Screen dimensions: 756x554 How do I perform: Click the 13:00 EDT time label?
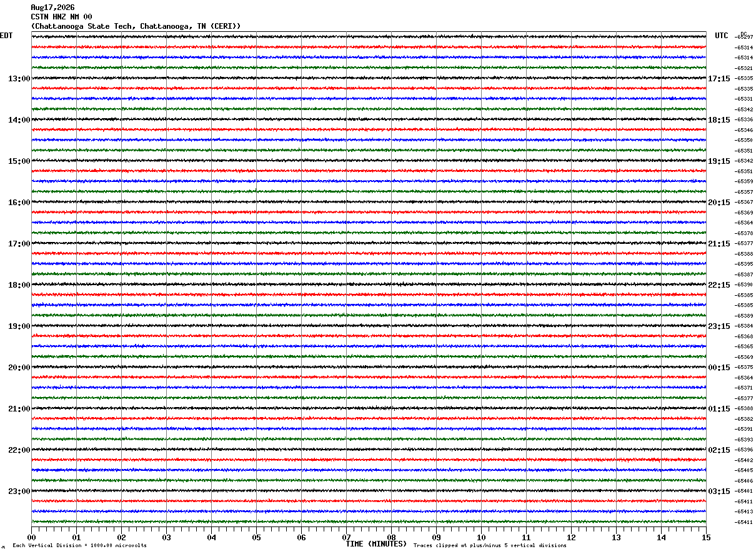click(x=19, y=79)
